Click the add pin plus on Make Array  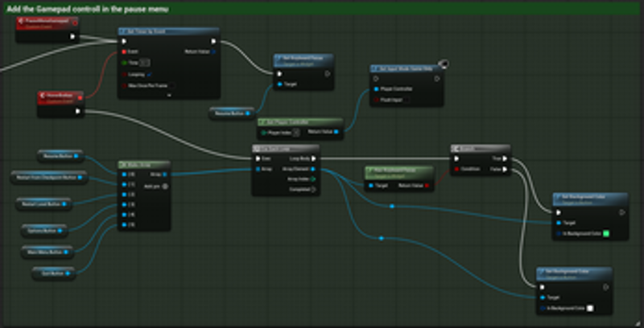pyautogui.click(x=165, y=186)
